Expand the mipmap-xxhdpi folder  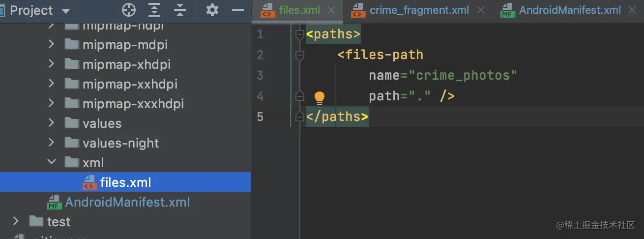(51, 84)
